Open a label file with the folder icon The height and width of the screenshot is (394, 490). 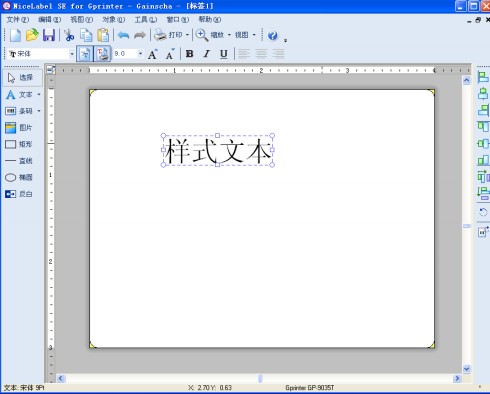click(x=32, y=35)
